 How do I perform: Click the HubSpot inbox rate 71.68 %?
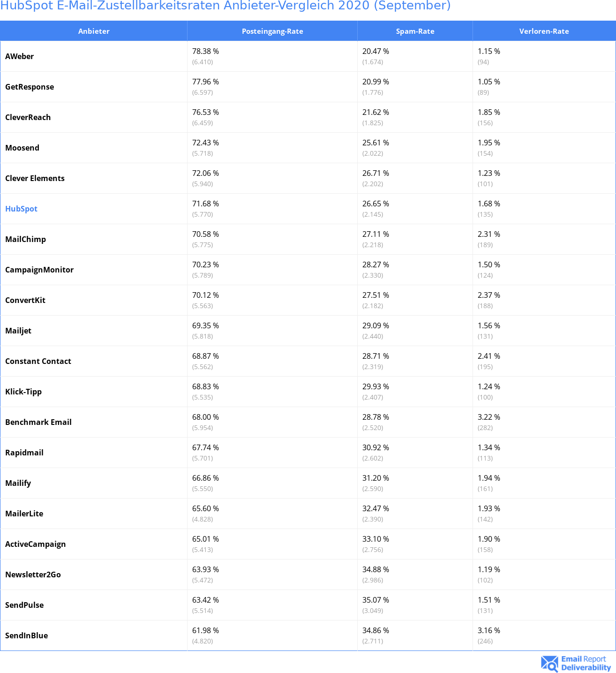pyautogui.click(x=205, y=204)
